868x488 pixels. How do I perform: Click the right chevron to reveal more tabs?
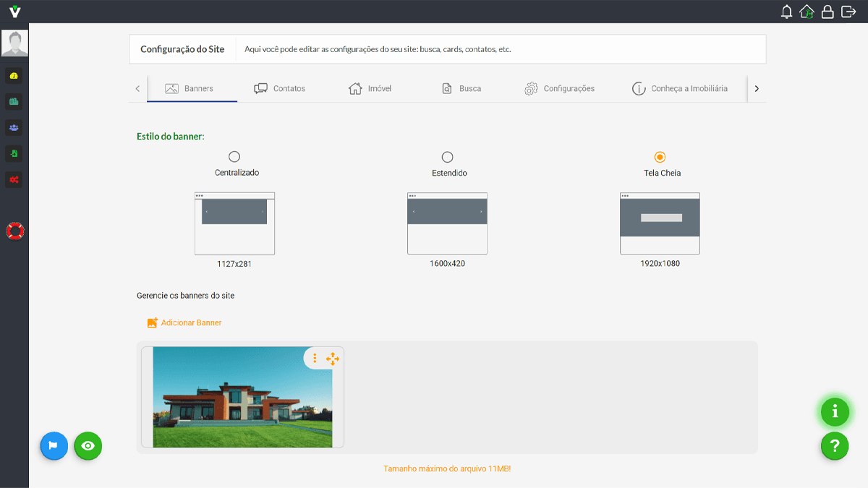(757, 88)
